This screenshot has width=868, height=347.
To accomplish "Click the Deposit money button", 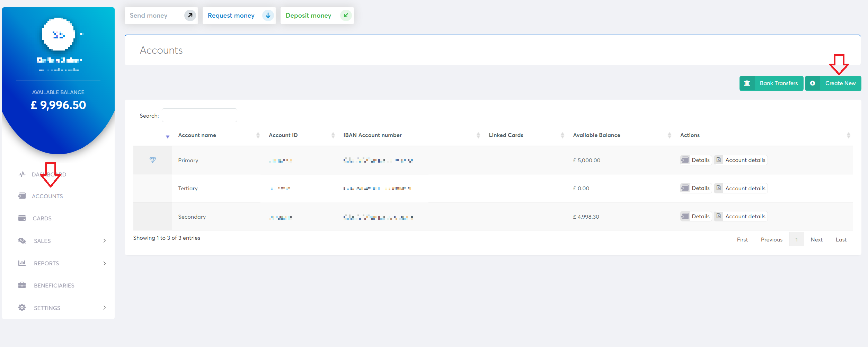I will tap(317, 16).
